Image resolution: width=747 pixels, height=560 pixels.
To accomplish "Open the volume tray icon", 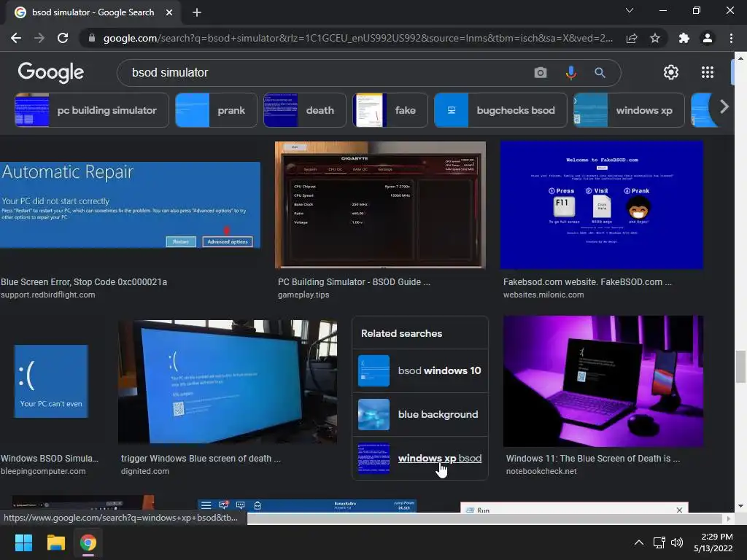I will click(676, 542).
